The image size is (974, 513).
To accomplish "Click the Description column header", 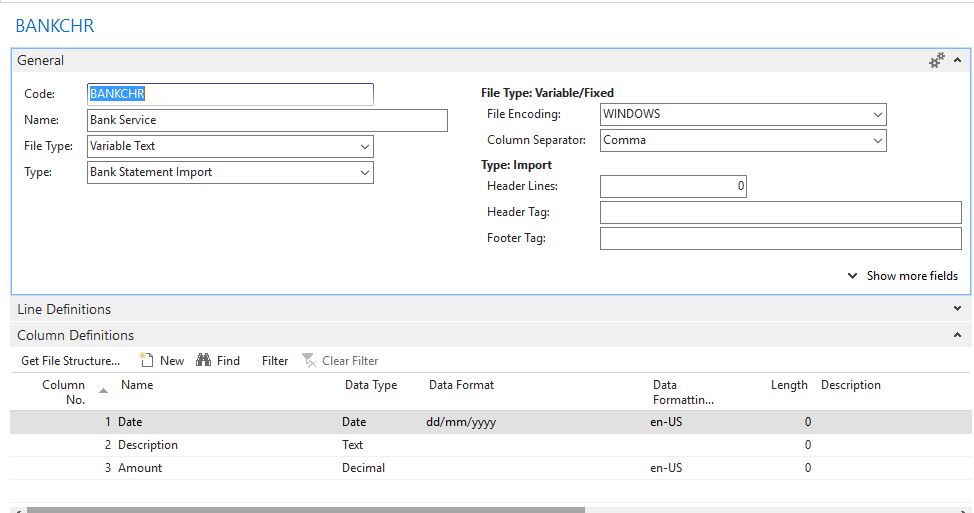I will [850, 385].
